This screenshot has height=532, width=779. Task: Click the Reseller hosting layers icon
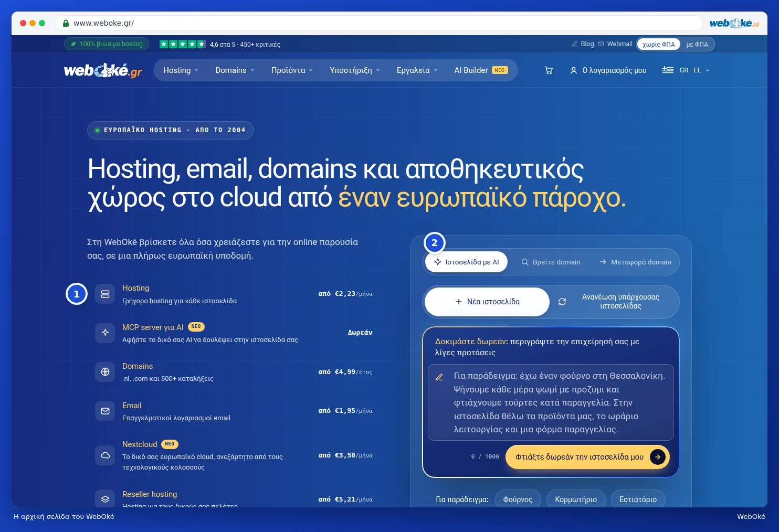[x=105, y=499]
